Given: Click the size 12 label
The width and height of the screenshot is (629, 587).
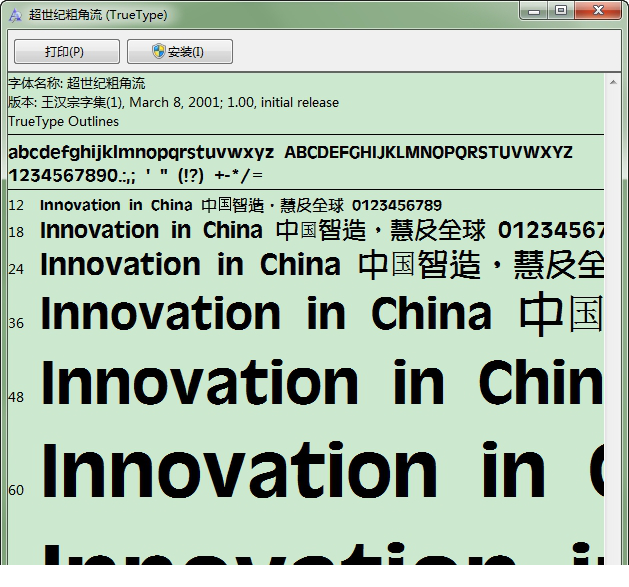Looking at the screenshot, I should 16,205.
